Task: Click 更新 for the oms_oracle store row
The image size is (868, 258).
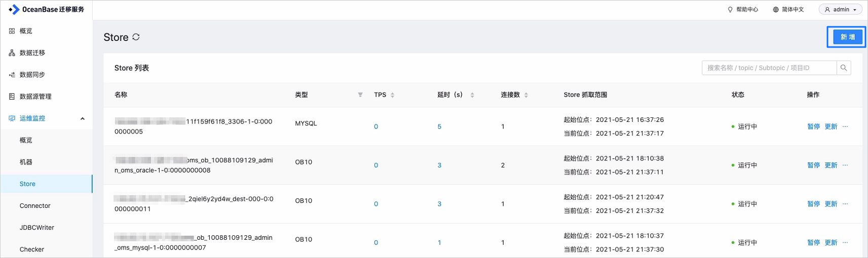Action: 831,165
